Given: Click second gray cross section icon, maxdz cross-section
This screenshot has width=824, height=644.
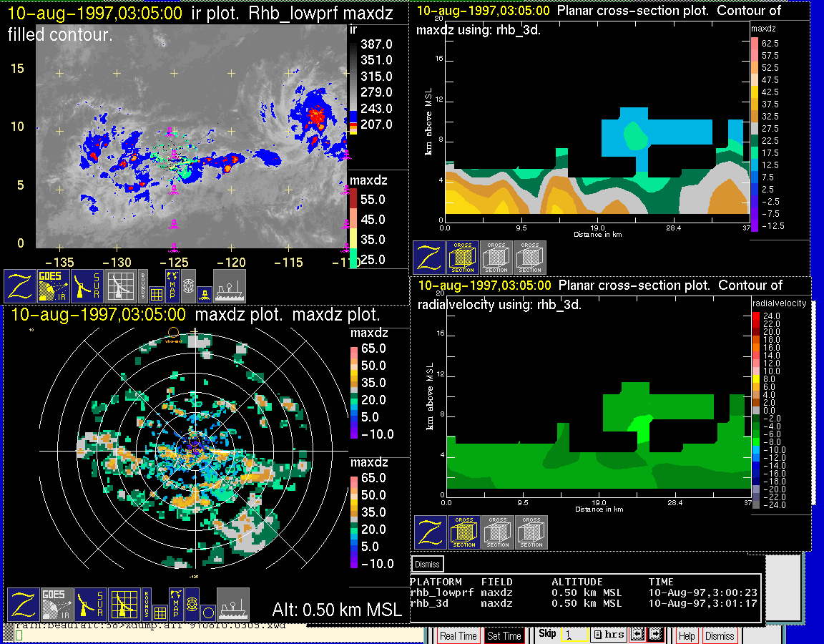Looking at the screenshot, I should [496, 258].
